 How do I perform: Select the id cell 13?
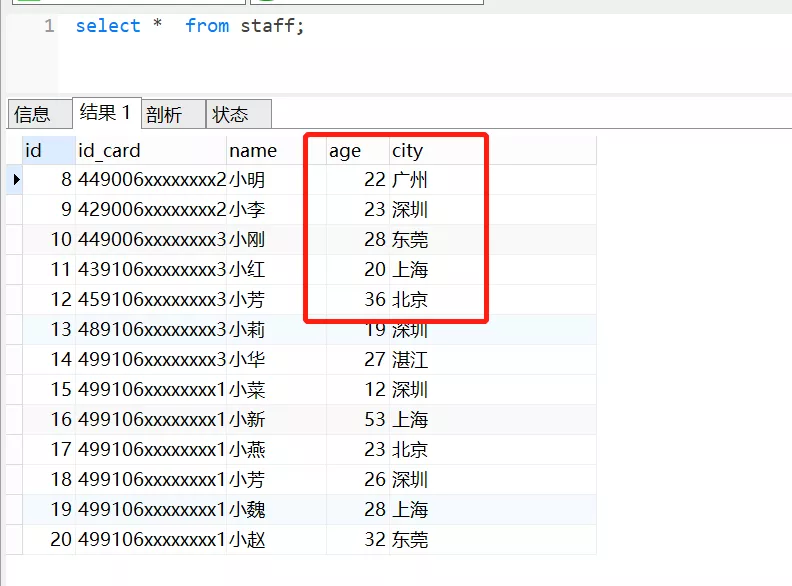[49, 329]
